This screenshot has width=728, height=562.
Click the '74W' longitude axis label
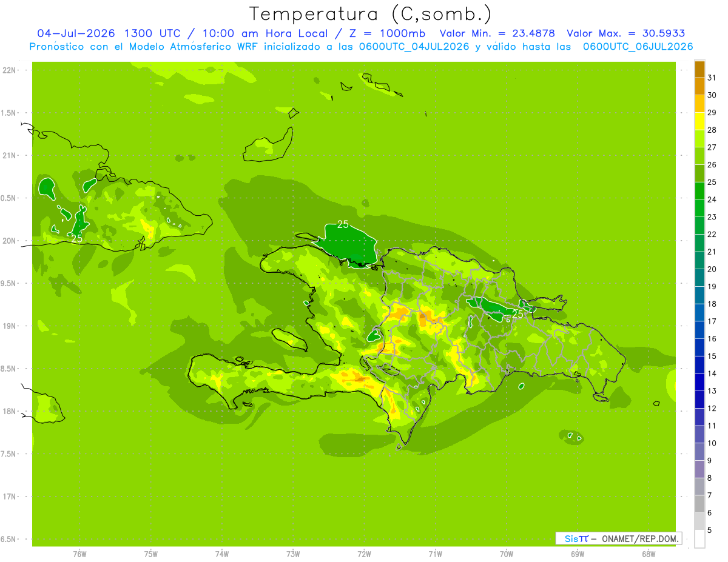(x=222, y=554)
